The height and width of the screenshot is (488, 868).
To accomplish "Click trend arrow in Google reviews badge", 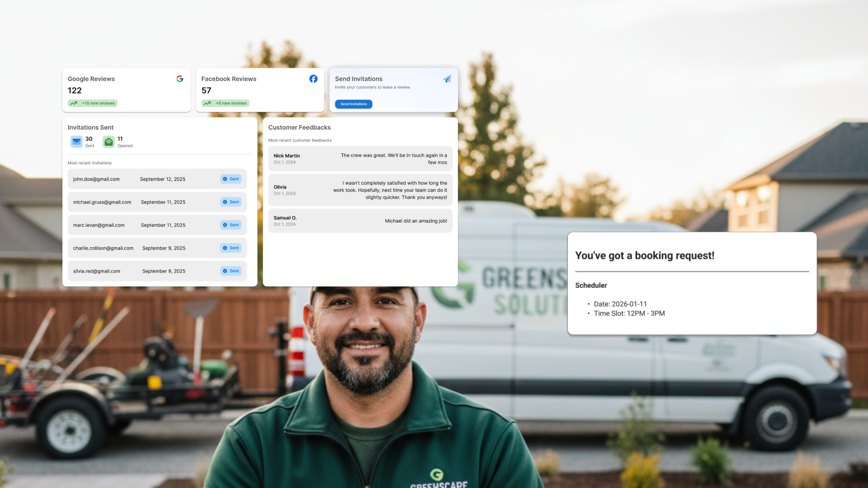I will pyautogui.click(x=73, y=103).
